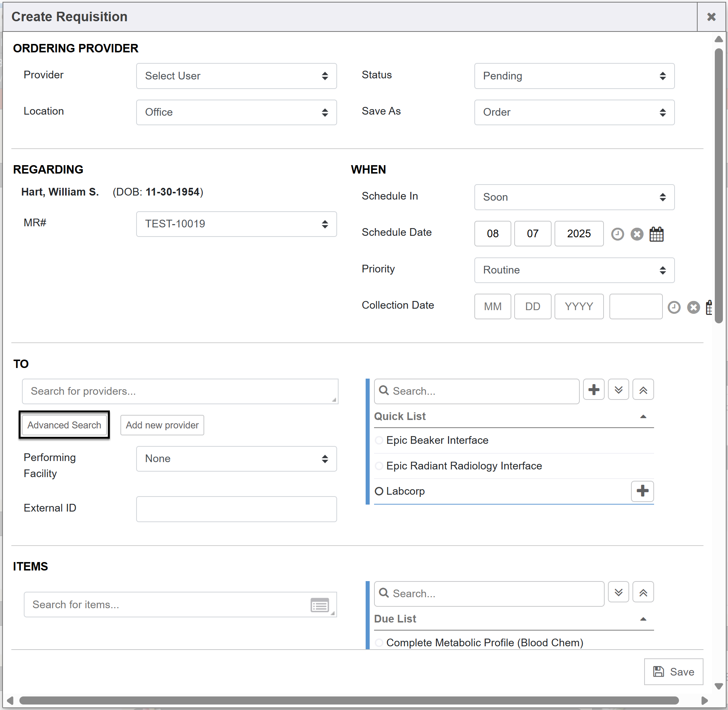This screenshot has width=728, height=710.
Task: Open item list icon in items search
Action: click(320, 605)
